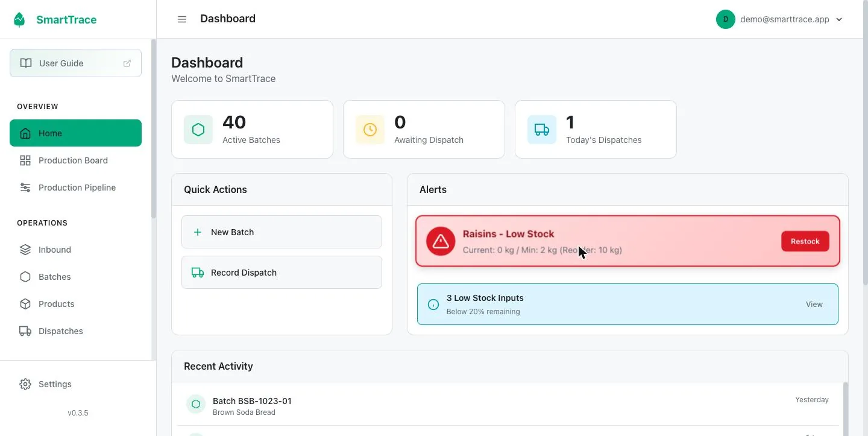
Task: Click View on 3 Low Stock Inputs
Action: pyautogui.click(x=814, y=305)
